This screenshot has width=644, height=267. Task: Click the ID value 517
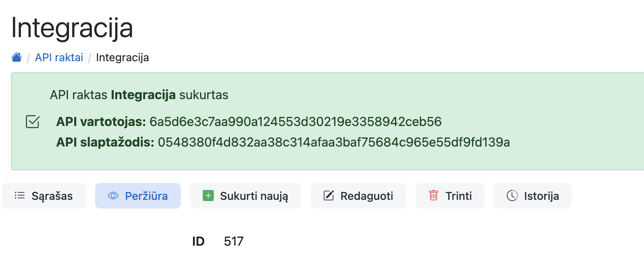click(x=234, y=241)
